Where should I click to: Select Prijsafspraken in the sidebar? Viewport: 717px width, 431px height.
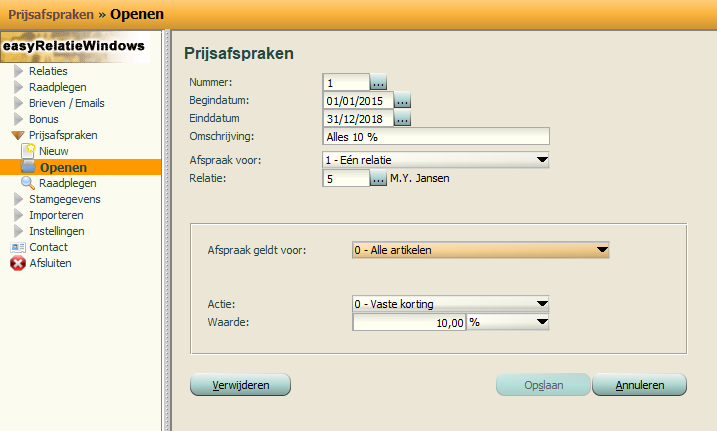tap(63, 135)
